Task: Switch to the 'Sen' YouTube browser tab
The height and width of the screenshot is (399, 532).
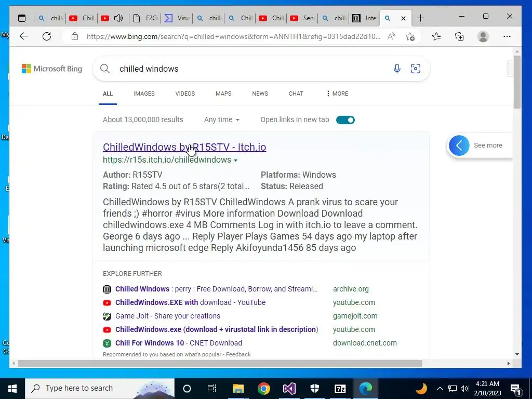Action: point(302,18)
